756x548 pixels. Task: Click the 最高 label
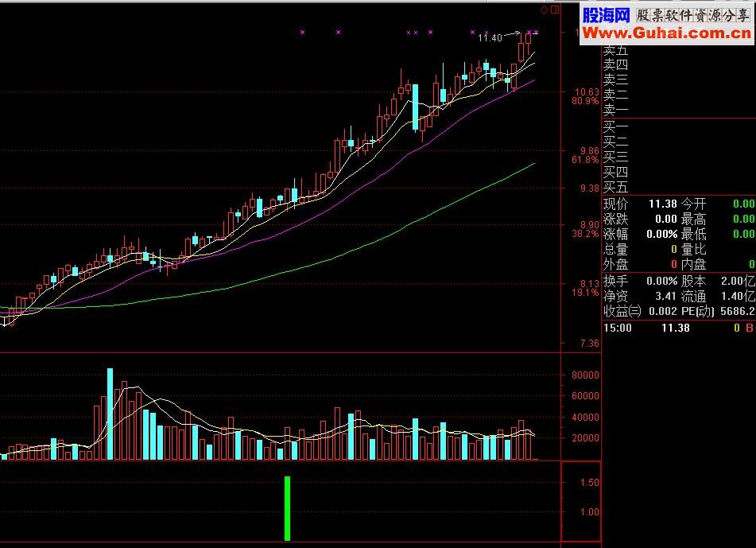click(694, 220)
